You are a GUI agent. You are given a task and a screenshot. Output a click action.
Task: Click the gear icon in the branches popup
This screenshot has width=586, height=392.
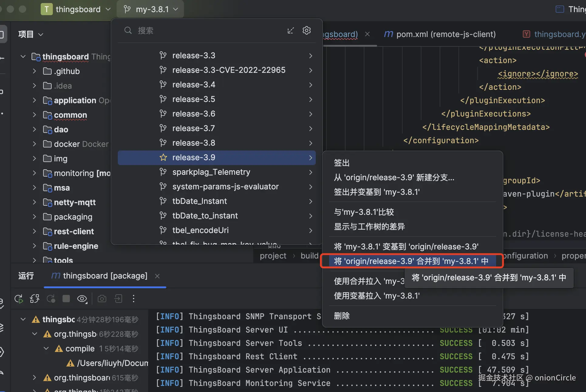click(307, 31)
